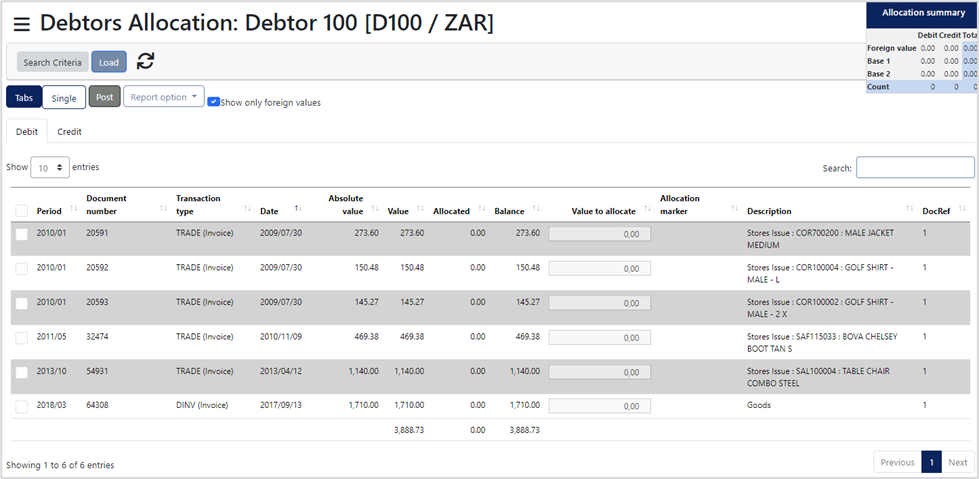Check row for document 54931
Viewport: 979px width, 479px height.
pyautogui.click(x=22, y=372)
